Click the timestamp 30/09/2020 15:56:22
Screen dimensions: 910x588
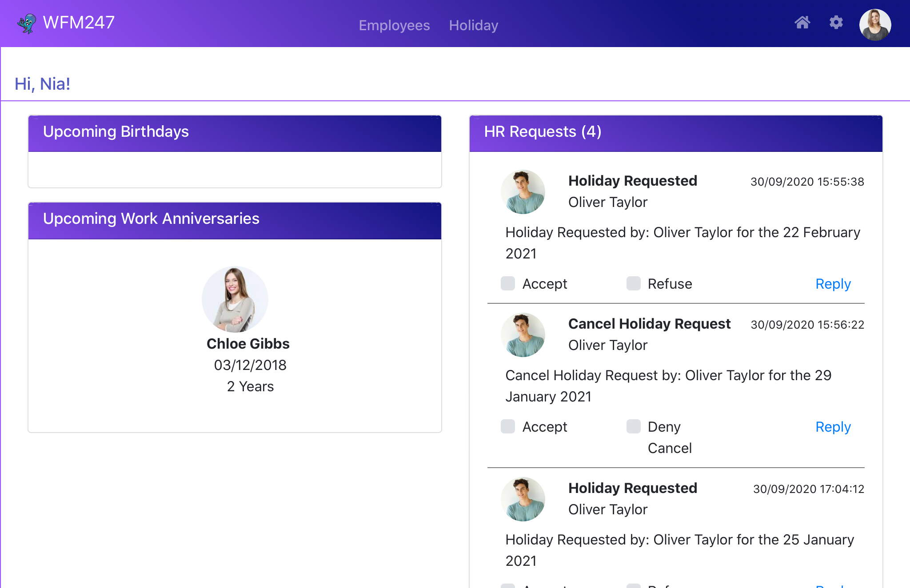pos(807,325)
